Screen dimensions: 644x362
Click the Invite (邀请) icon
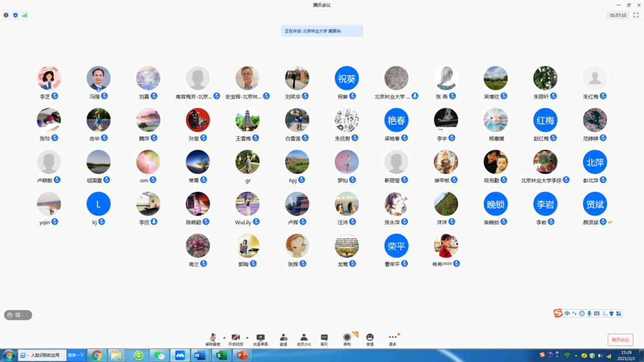[x=283, y=339]
